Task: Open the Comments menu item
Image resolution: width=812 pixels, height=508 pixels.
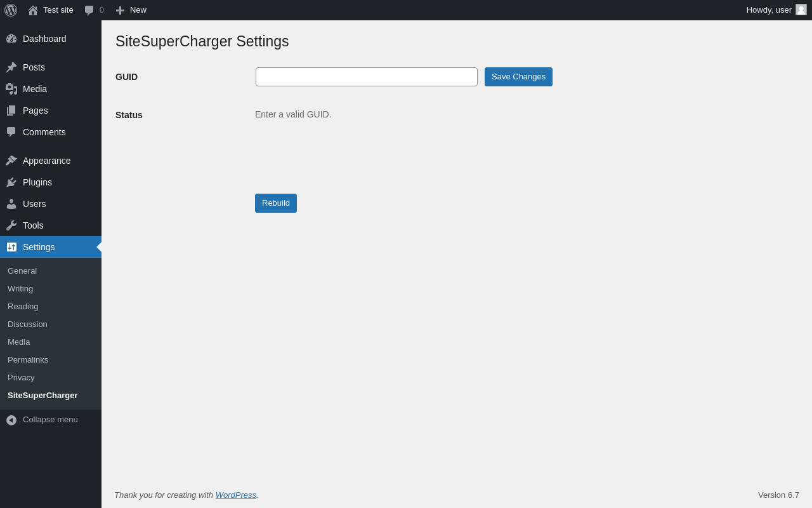Action: (x=51, y=132)
